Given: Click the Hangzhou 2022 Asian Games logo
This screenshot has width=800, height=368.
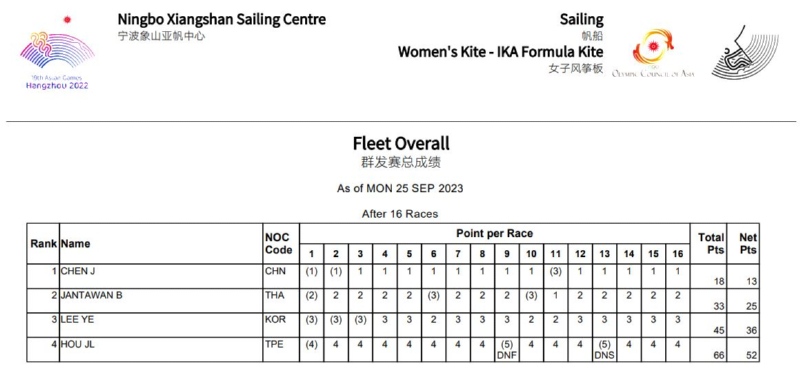Looking at the screenshot, I should point(57,53).
